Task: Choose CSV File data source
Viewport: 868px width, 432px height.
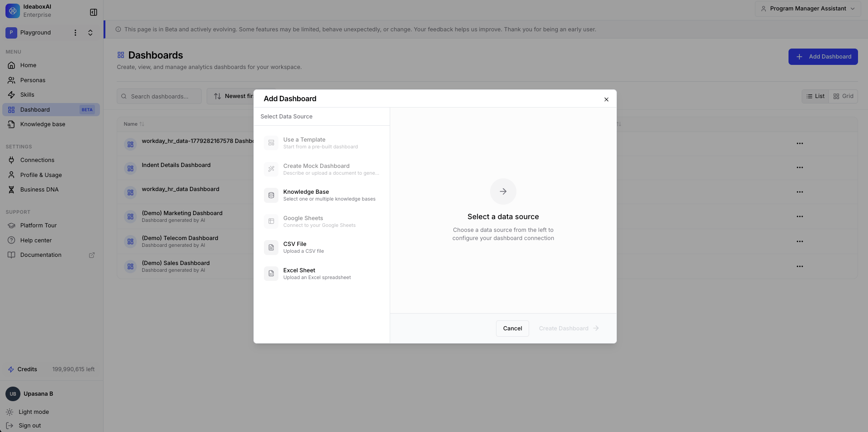Action: (322, 247)
